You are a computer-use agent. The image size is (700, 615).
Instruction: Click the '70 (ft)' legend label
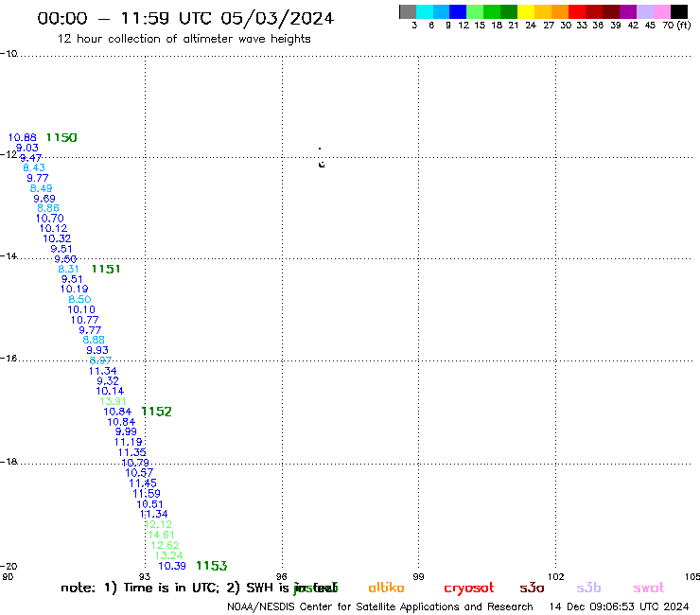(676, 26)
